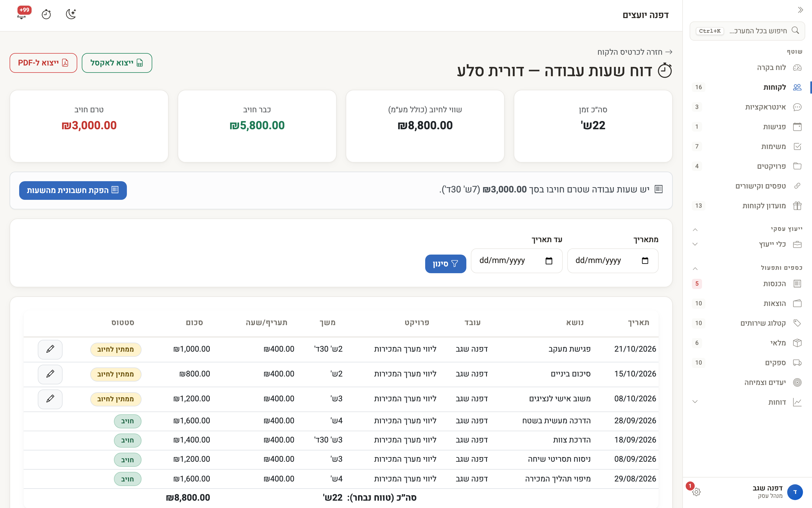Open settings gear next to the user profile
The height and width of the screenshot is (508, 812).
(696, 492)
